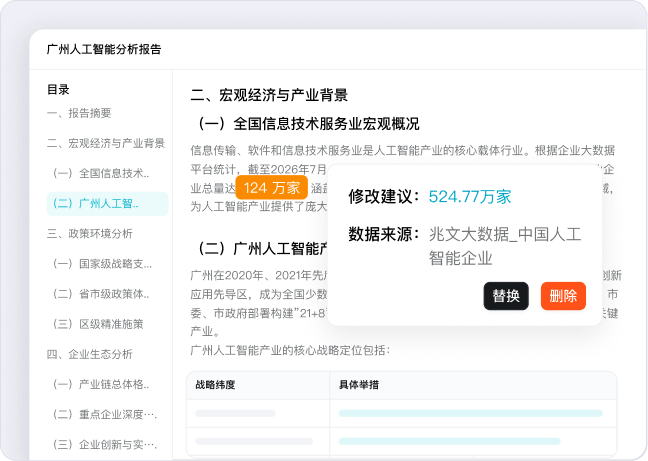
Task: Click the 数据来源 label in popup
Action: click(384, 234)
